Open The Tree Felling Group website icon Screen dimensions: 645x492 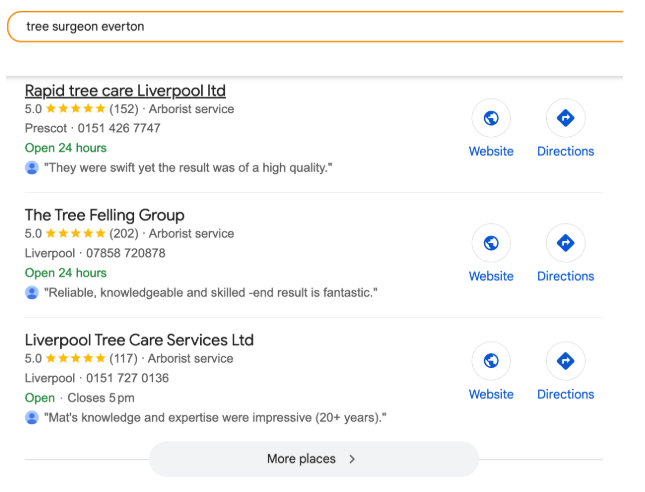tap(491, 243)
